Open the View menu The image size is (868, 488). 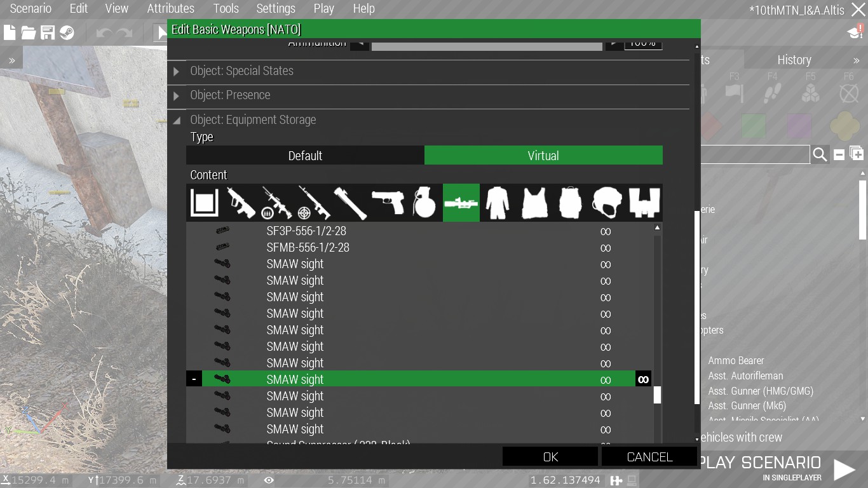click(117, 9)
